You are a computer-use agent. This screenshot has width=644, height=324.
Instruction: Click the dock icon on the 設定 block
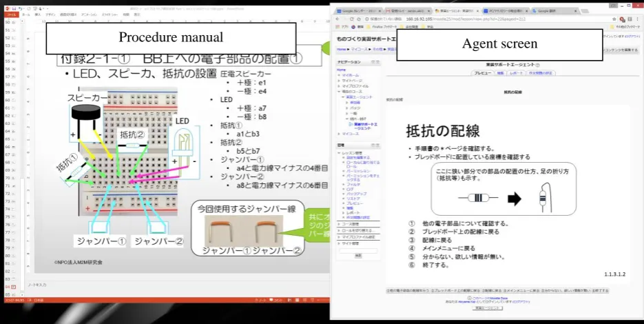pyautogui.click(x=377, y=145)
